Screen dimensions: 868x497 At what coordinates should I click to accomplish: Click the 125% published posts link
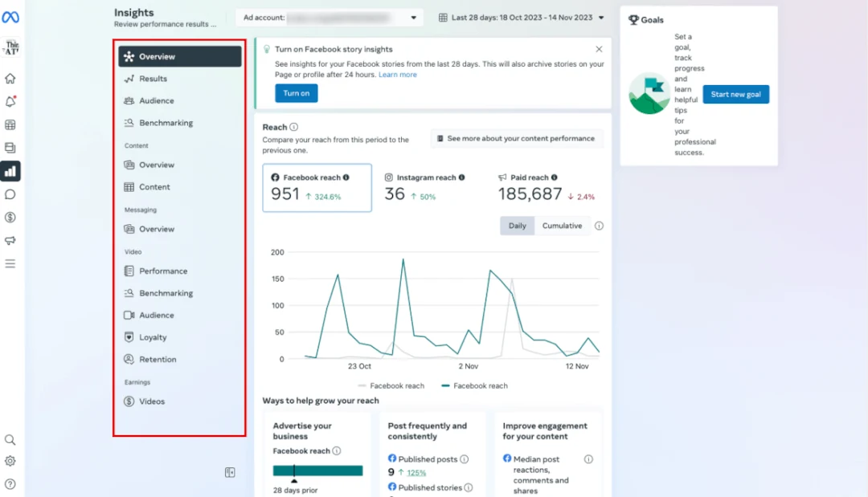pos(416,473)
